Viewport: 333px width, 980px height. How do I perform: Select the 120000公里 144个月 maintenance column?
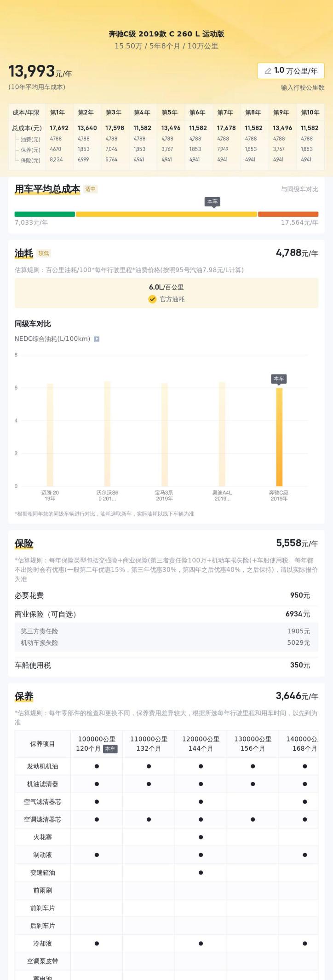click(x=201, y=743)
